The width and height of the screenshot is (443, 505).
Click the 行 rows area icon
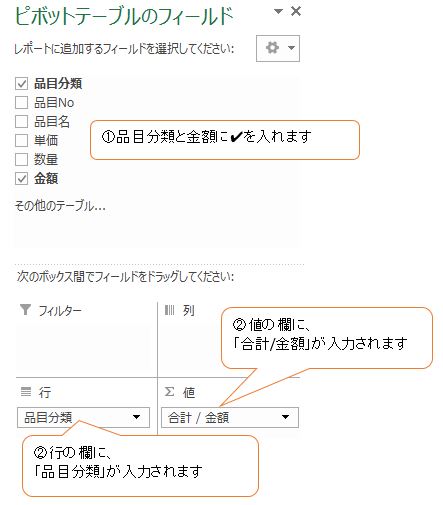pos(26,391)
